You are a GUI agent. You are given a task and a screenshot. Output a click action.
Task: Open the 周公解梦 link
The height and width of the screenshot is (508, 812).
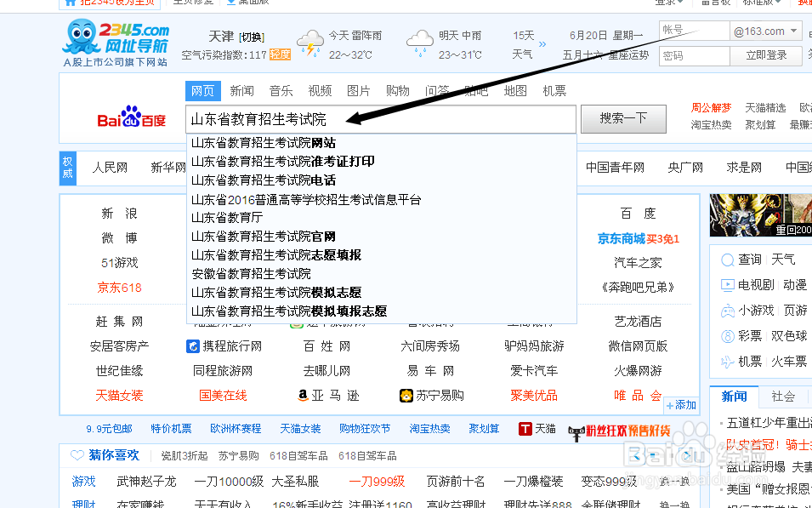(x=711, y=108)
